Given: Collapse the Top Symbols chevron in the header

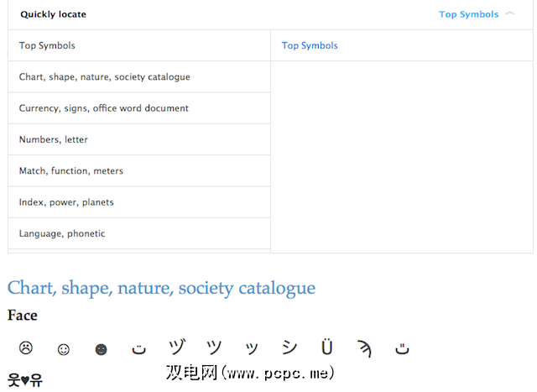Looking at the screenshot, I should pyautogui.click(x=509, y=14).
